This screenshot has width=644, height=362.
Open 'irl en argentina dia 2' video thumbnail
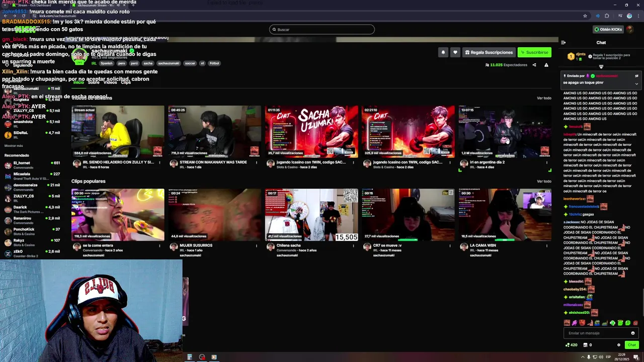(505, 132)
